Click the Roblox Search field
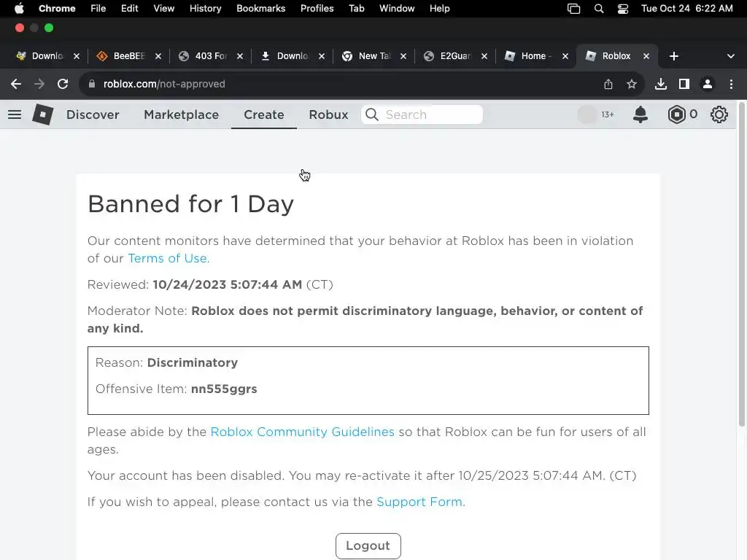The image size is (747, 560). click(x=422, y=114)
